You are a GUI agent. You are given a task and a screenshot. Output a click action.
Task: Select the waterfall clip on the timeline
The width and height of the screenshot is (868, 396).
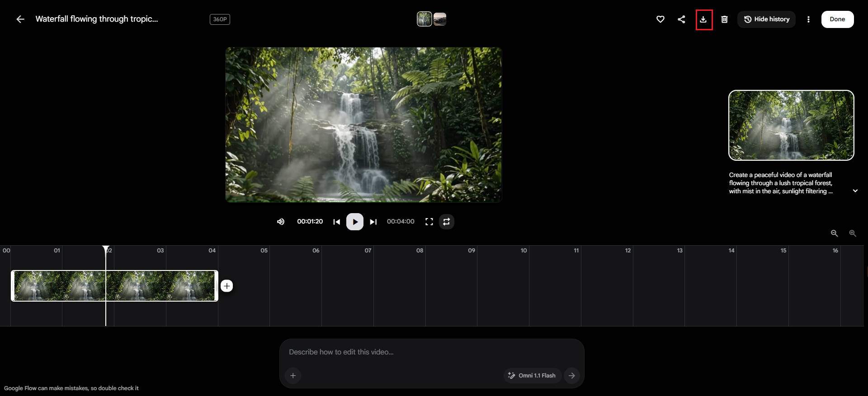pos(114,286)
